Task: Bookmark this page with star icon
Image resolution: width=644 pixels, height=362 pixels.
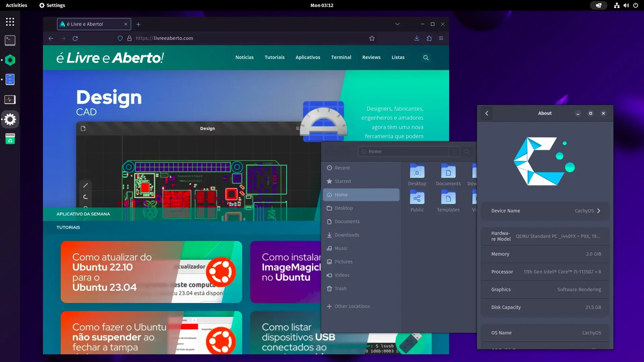Action: pos(372,38)
